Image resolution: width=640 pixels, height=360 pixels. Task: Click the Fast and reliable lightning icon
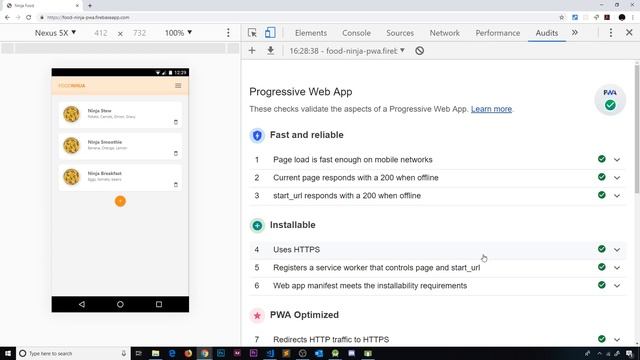click(257, 135)
